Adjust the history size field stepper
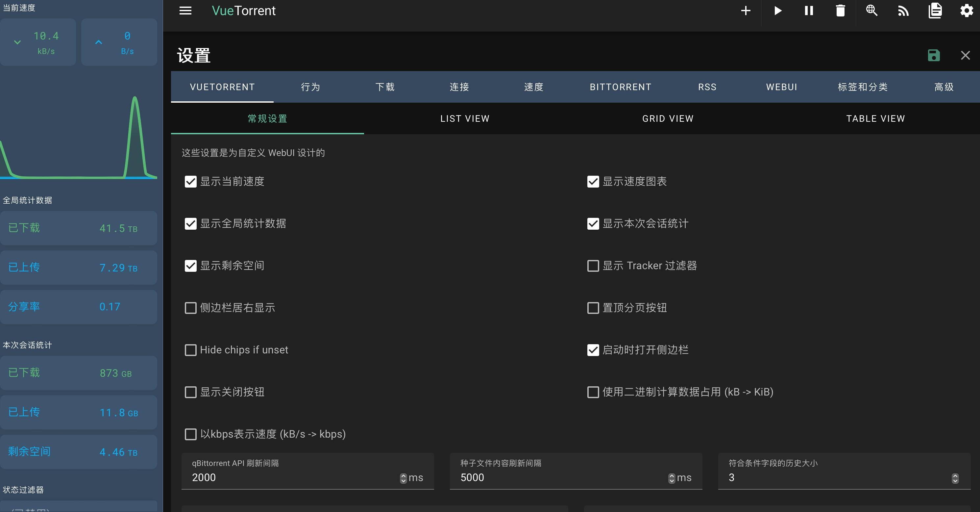 click(x=955, y=478)
